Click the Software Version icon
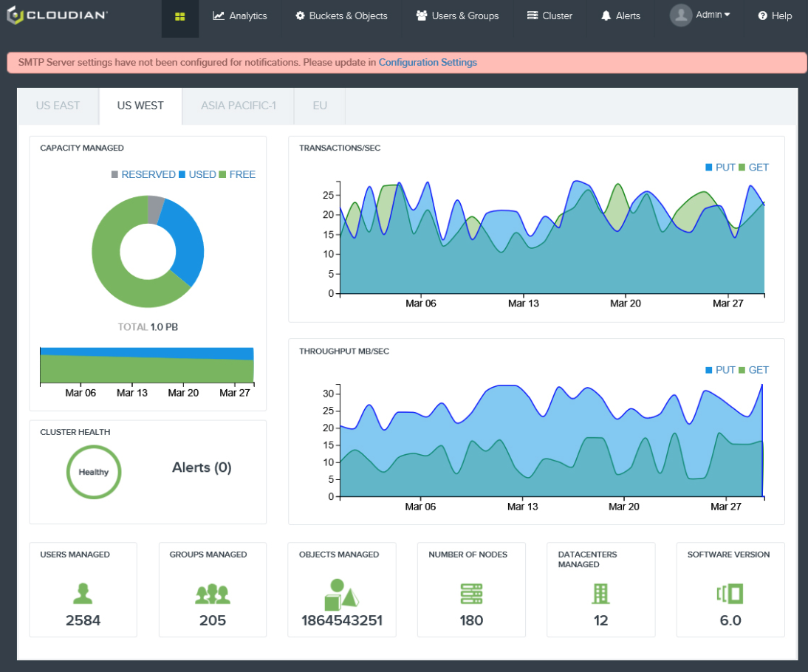This screenshot has width=808, height=672. click(x=730, y=594)
